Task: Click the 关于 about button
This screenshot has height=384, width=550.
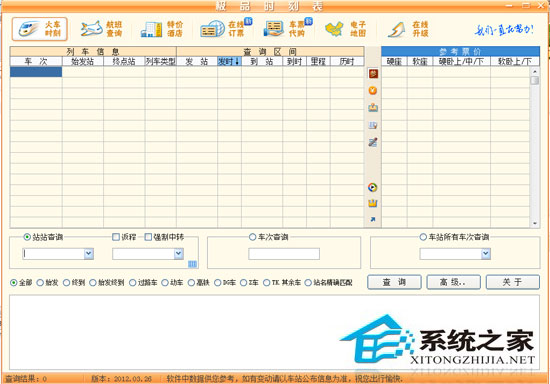Action: pyautogui.click(x=513, y=282)
